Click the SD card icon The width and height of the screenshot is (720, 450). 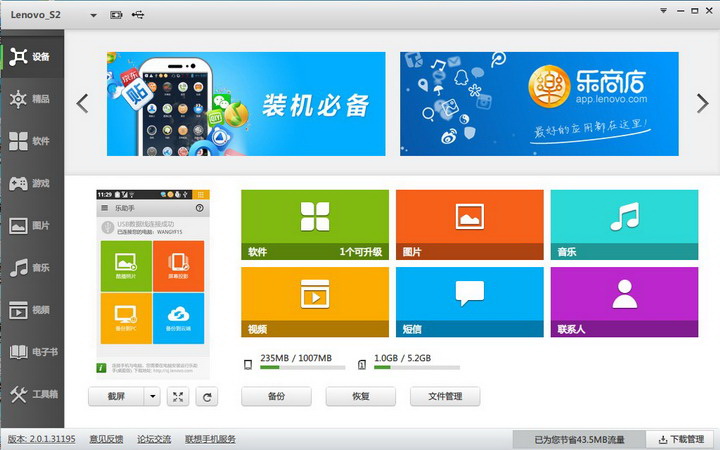pyautogui.click(x=362, y=365)
